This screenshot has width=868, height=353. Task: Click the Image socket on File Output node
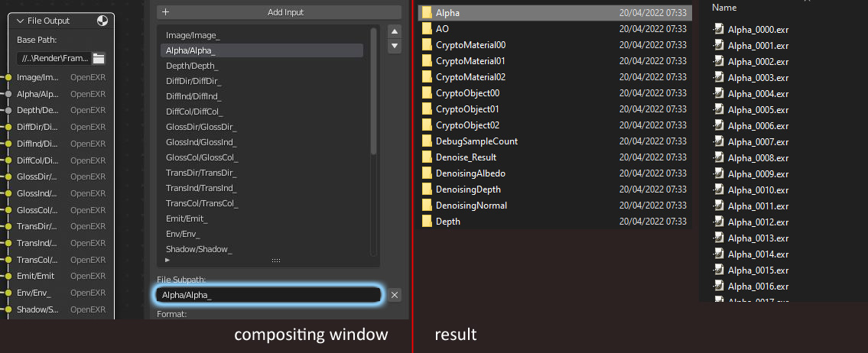pyautogui.click(x=8, y=77)
